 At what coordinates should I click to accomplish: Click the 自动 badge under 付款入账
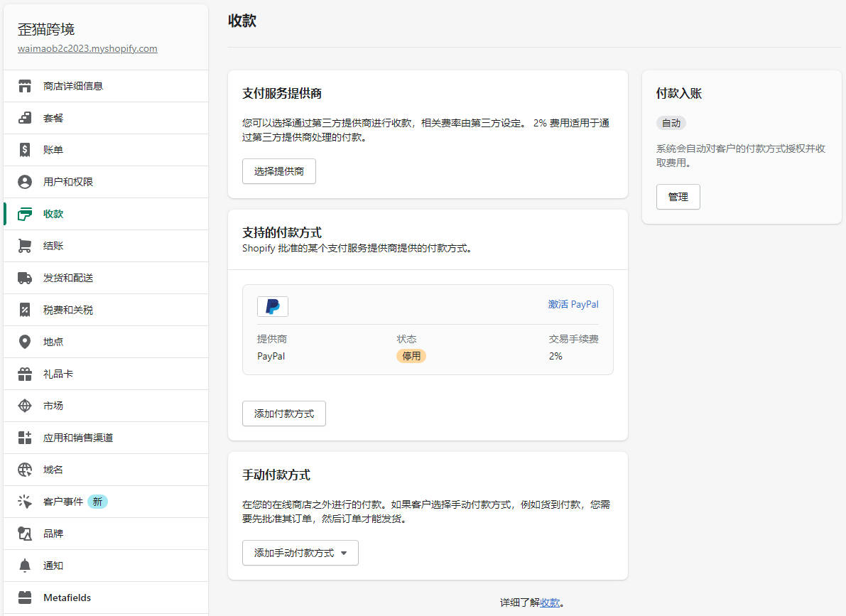[x=671, y=122]
